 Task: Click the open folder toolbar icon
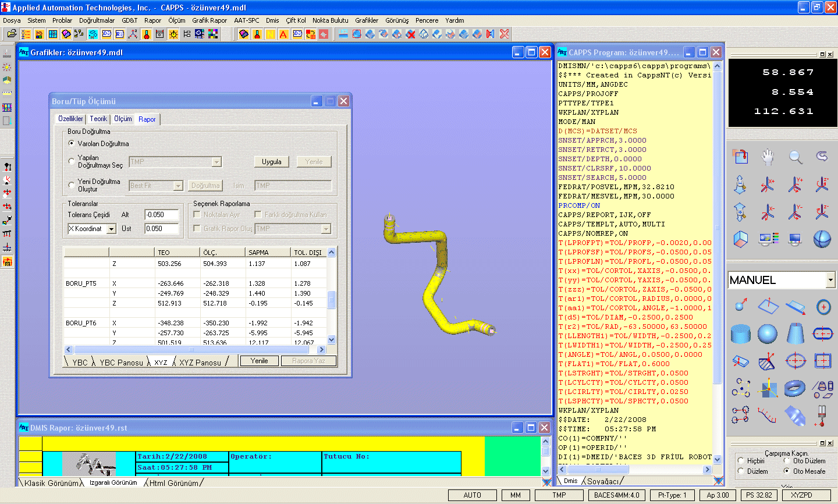[12, 34]
